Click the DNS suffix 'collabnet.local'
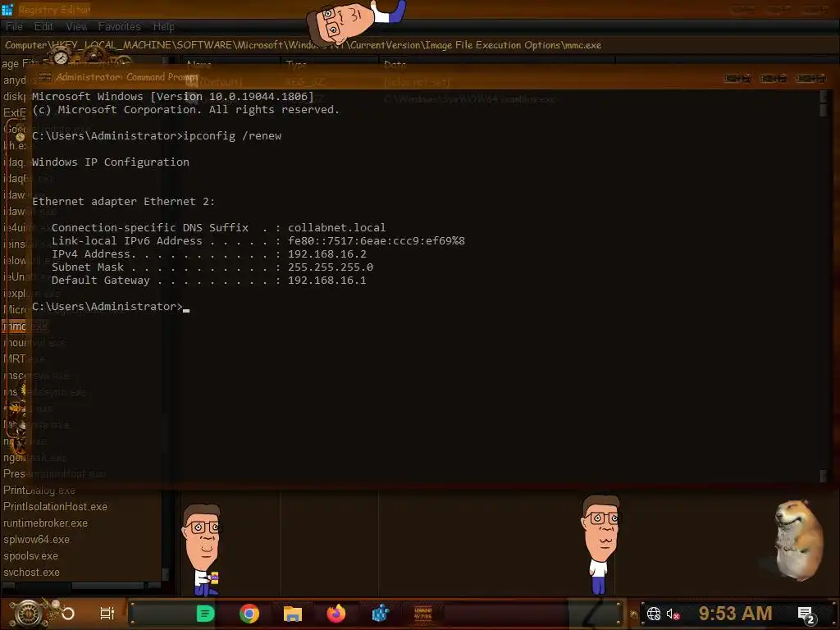 337,228
